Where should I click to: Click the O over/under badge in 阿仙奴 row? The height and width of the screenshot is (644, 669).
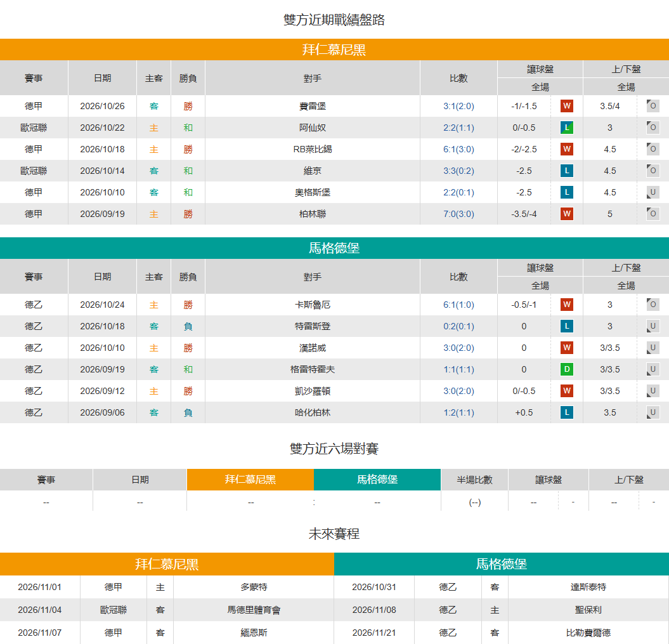click(x=653, y=128)
